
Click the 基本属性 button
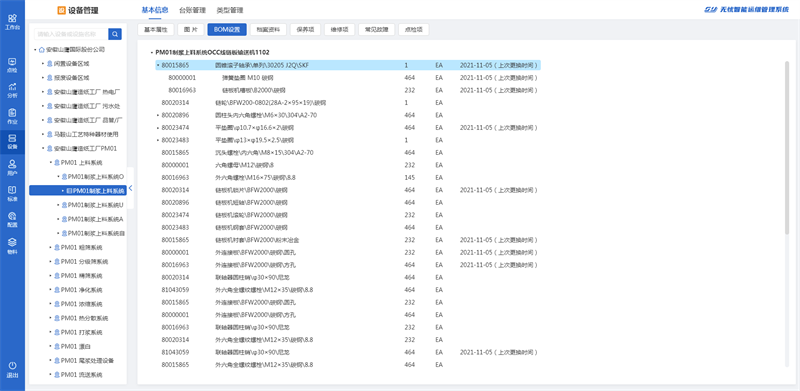click(156, 30)
